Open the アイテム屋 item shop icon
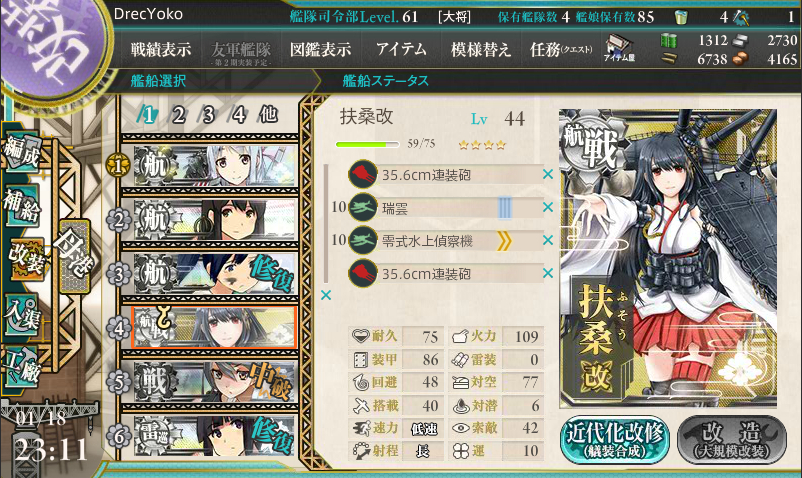 tap(619, 49)
